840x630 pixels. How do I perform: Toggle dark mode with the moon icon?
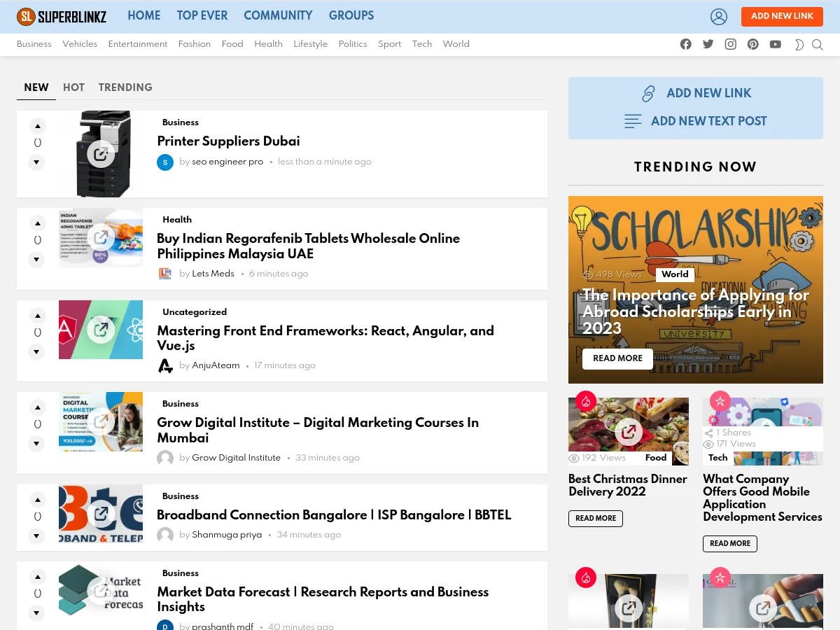(x=799, y=45)
